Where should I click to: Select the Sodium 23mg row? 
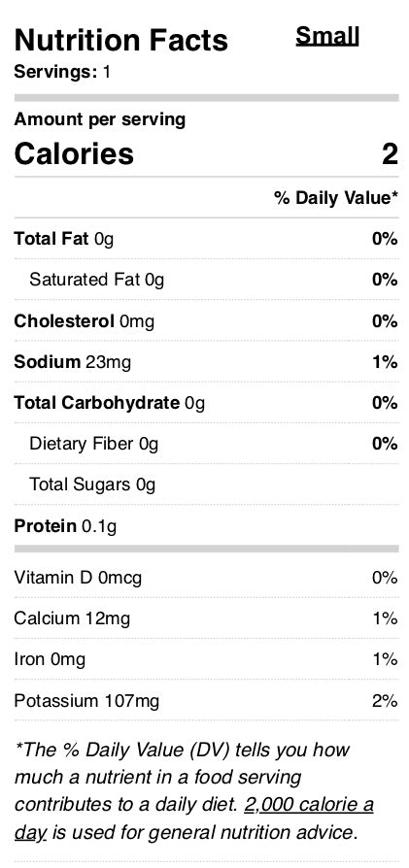(x=206, y=362)
